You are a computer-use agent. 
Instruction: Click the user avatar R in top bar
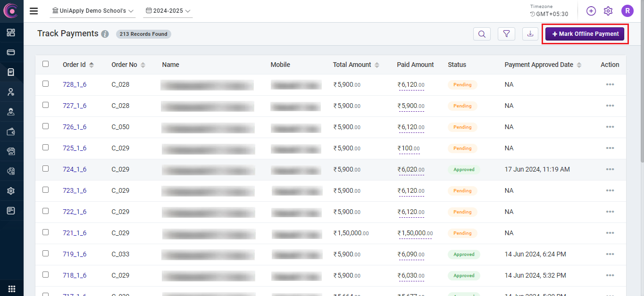coord(627,11)
